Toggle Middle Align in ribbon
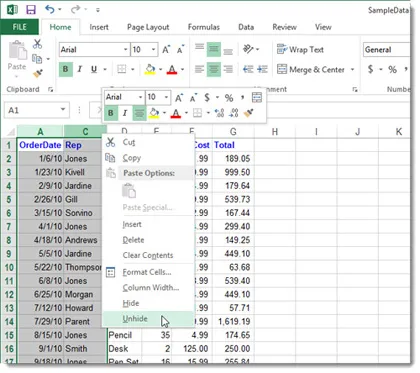 [x=214, y=49]
